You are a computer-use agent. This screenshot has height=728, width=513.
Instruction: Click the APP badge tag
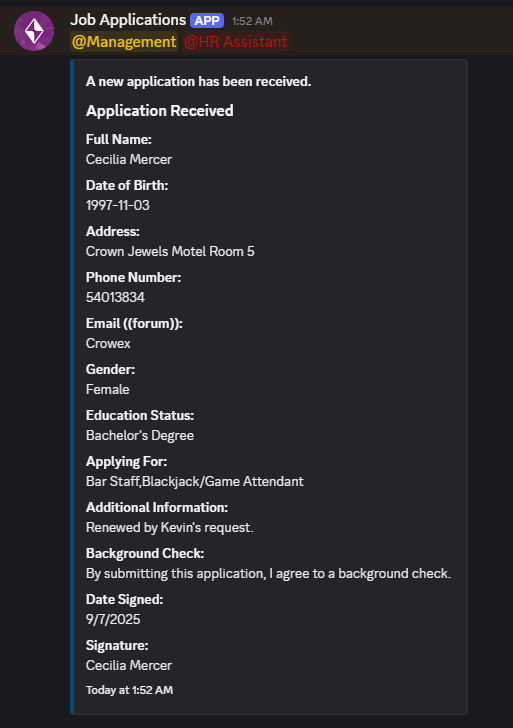tap(207, 20)
